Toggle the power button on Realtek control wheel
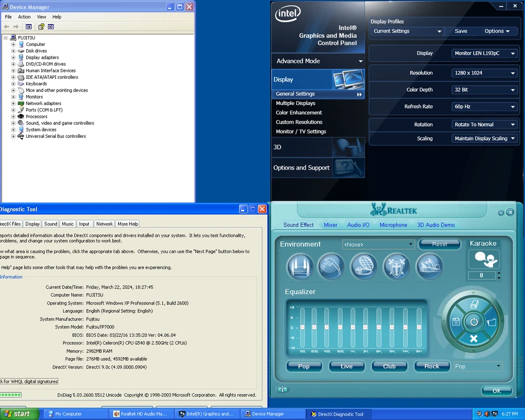 tap(474, 322)
